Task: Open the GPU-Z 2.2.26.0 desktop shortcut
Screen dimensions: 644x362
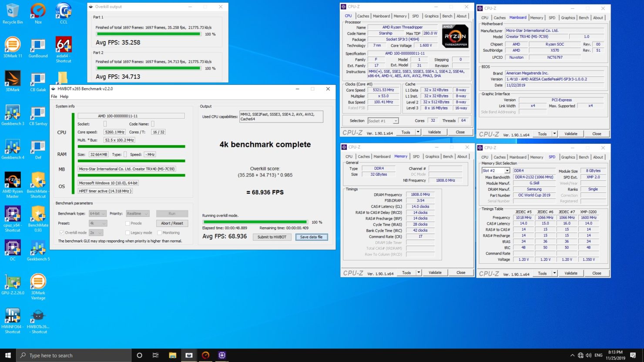Action: tap(12, 281)
